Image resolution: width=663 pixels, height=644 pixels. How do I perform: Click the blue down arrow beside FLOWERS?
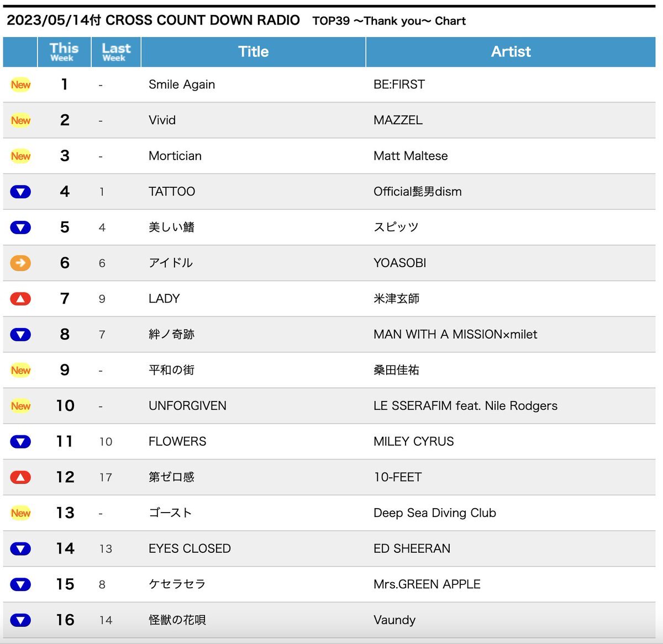[20, 442]
